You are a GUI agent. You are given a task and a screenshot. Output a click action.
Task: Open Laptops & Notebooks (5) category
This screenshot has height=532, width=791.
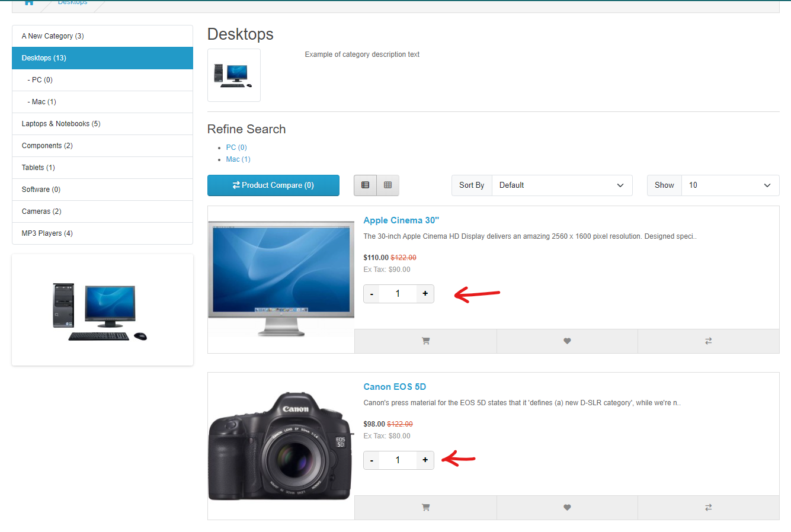point(103,124)
